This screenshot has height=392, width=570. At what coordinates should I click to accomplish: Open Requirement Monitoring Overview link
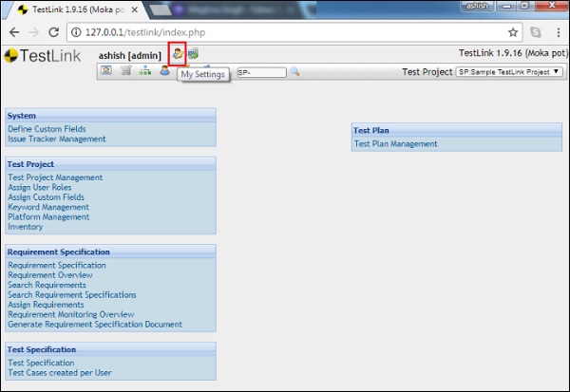pos(70,314)
